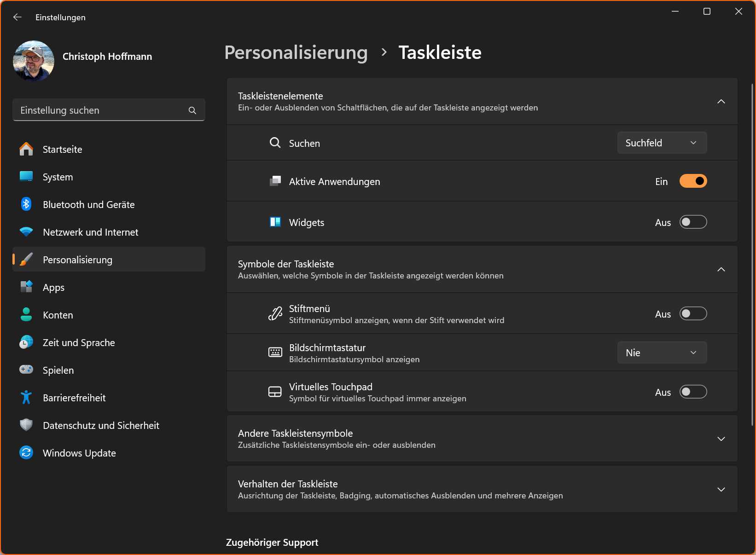This screenshot has width=756, height=555.
Task: Navigate back using Personalisierung breadcrumb
Action: point(295,52)
